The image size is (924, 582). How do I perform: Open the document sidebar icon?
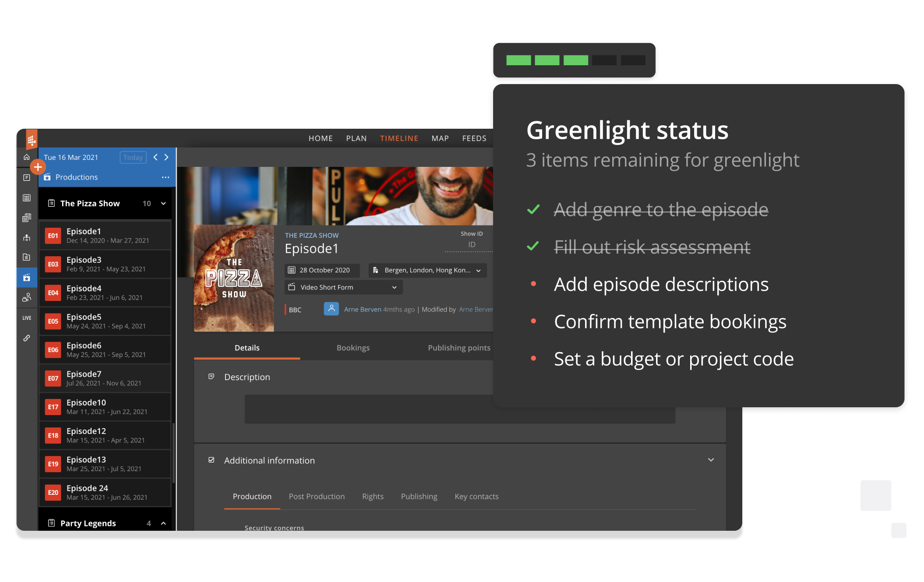[27, 257]
